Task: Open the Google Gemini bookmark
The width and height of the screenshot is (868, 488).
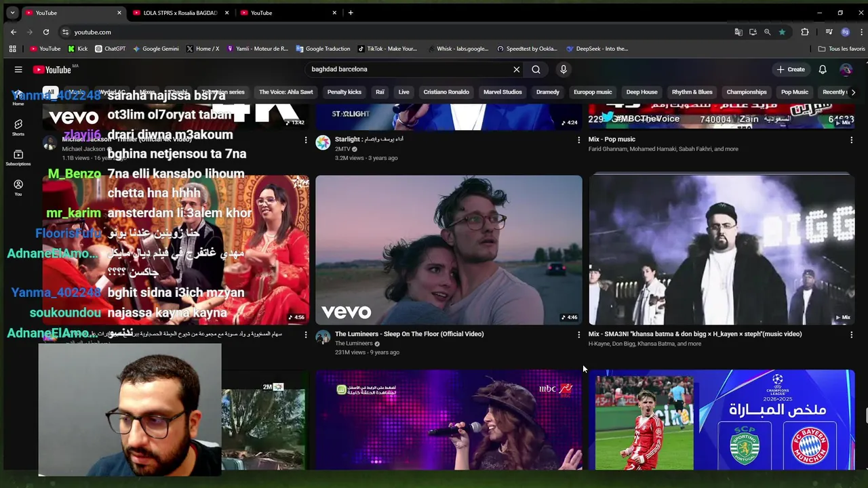Action: pos(156,49)
